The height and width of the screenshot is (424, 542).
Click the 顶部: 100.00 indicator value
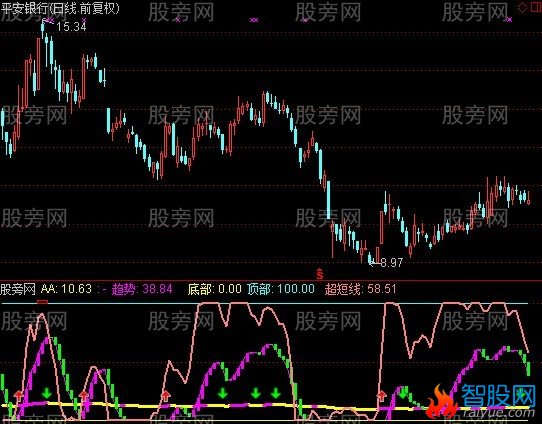point(281,289)
